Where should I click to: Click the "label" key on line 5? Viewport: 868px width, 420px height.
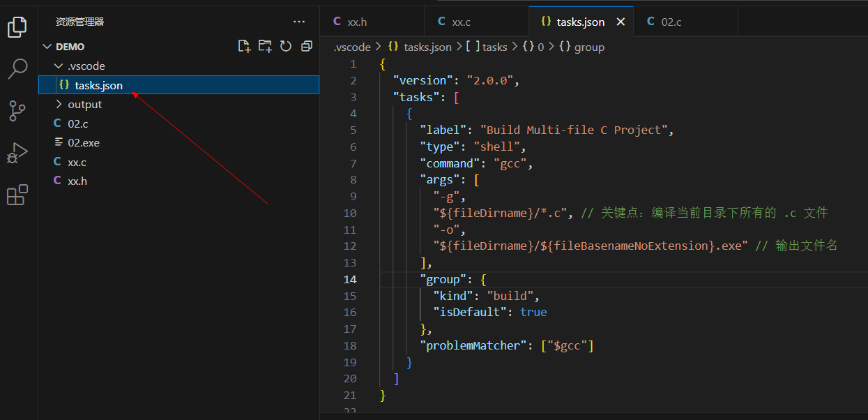click(443, 130)
